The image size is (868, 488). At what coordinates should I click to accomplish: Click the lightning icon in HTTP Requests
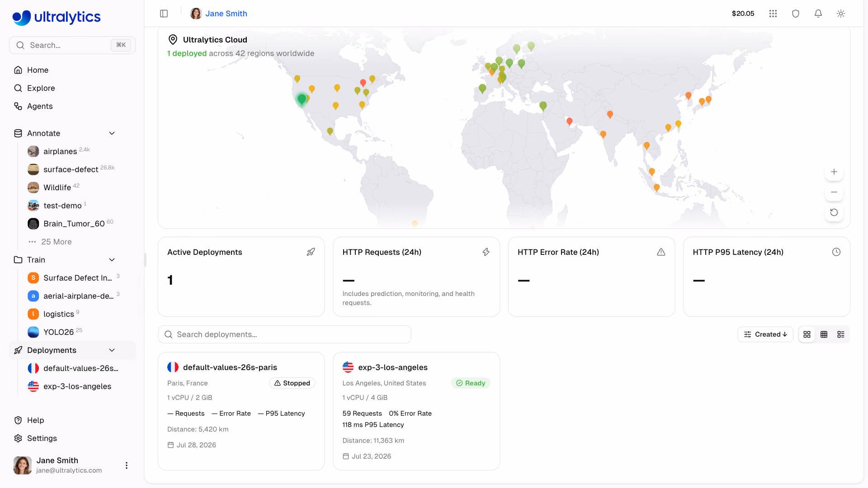(x=486, y=252)
